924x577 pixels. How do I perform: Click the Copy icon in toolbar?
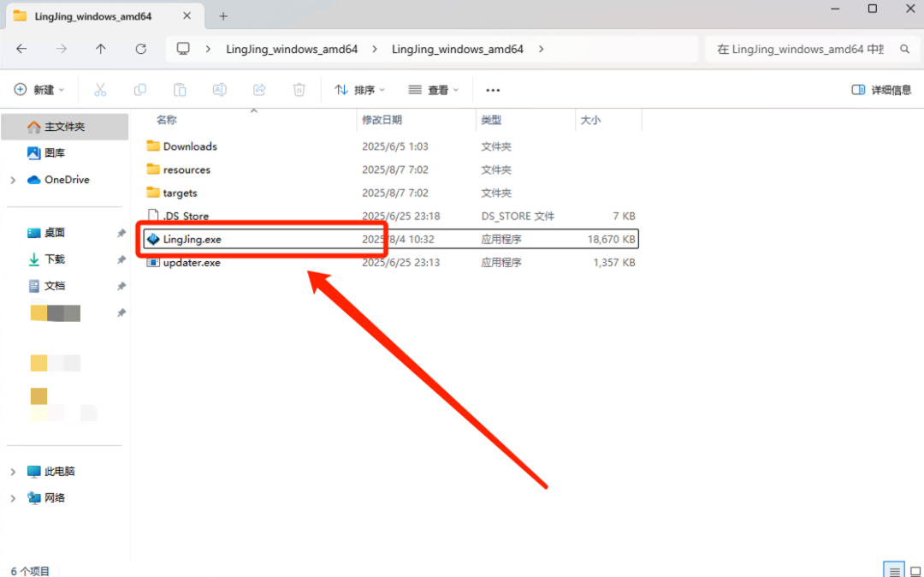click(139, 90)
